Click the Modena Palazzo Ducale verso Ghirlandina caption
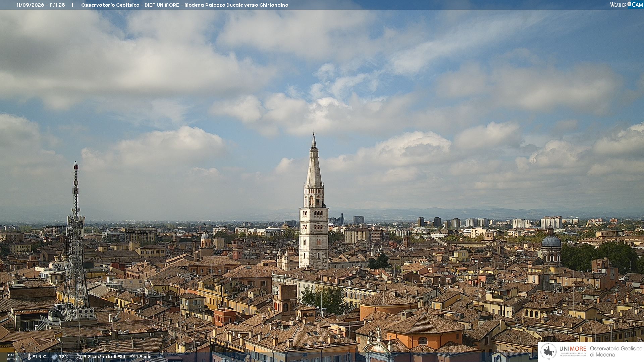This screenshot has height=362, width=644. (236, 5)
